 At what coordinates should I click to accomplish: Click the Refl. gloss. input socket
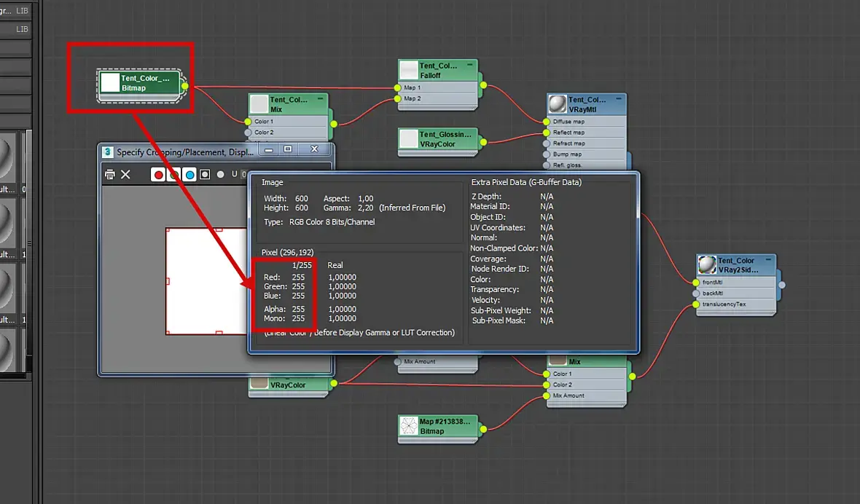547,165
